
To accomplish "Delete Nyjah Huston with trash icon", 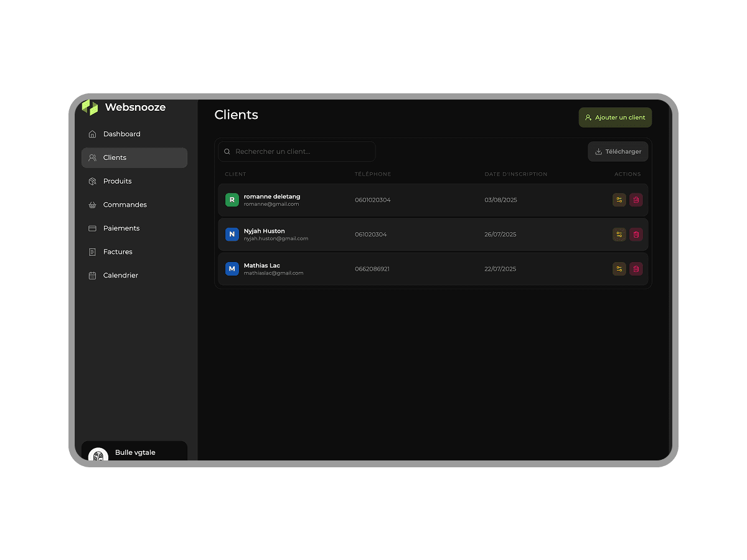I will pos(636,235).
